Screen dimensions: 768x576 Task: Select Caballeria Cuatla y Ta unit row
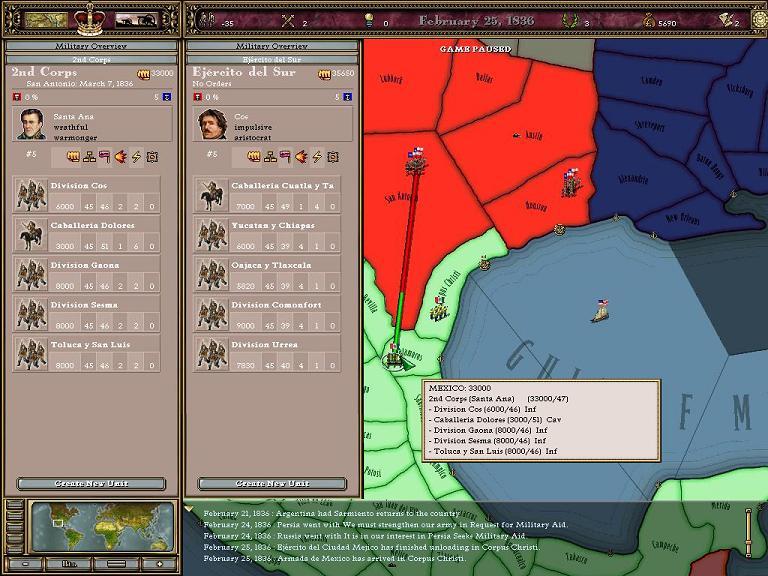pos(267,194)
